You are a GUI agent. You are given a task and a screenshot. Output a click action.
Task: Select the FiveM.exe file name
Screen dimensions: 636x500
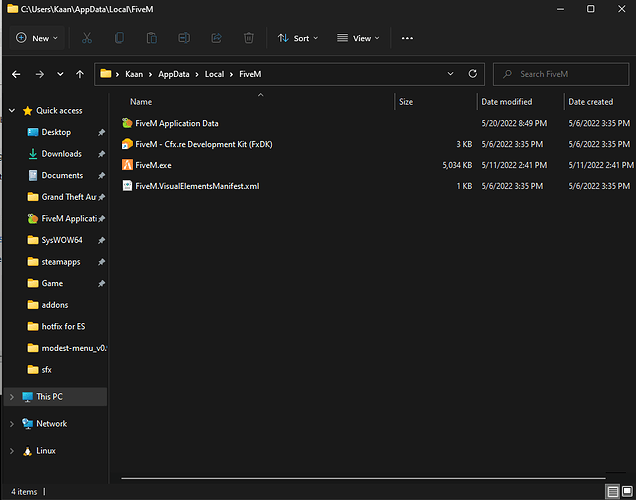click(x=153, y=165)
